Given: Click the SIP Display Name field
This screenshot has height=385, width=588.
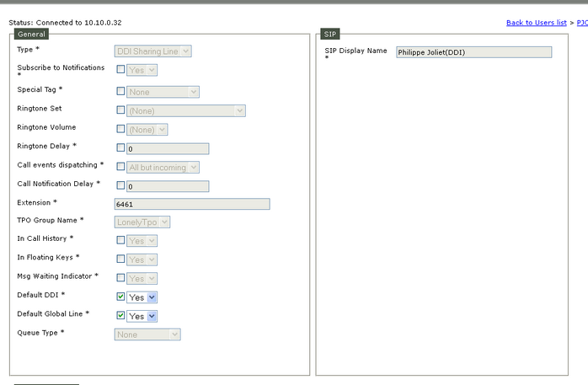Looking at the screenshot, I should [474, 52].
